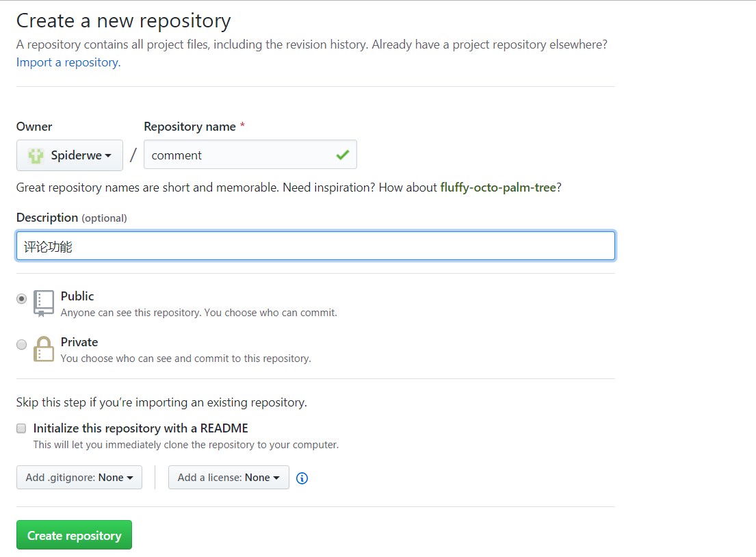The height and width of the screenshot is (557, 756).
Task: Click the Description (optional) label
Action: 71,218
